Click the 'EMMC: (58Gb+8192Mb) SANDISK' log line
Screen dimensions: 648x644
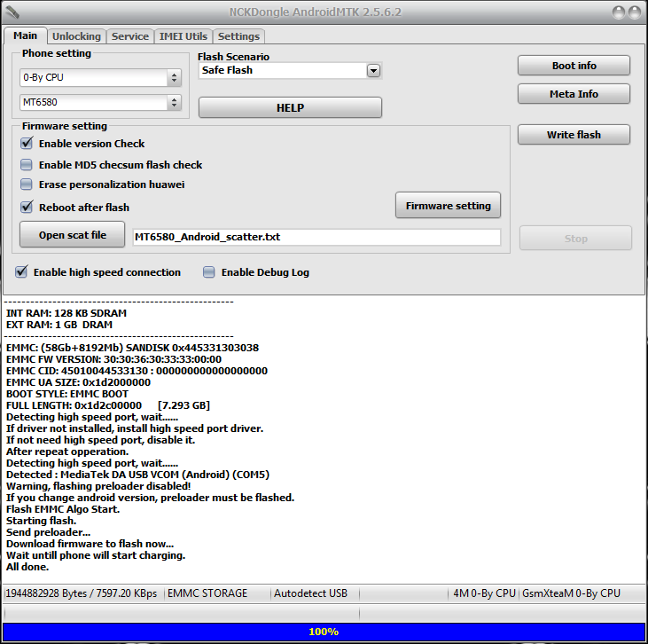(133, 348)
